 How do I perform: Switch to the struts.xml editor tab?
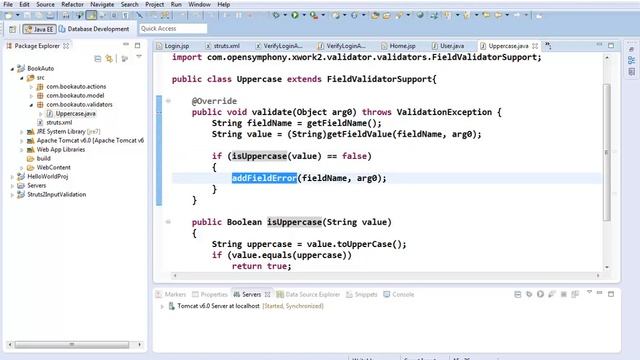222,46
